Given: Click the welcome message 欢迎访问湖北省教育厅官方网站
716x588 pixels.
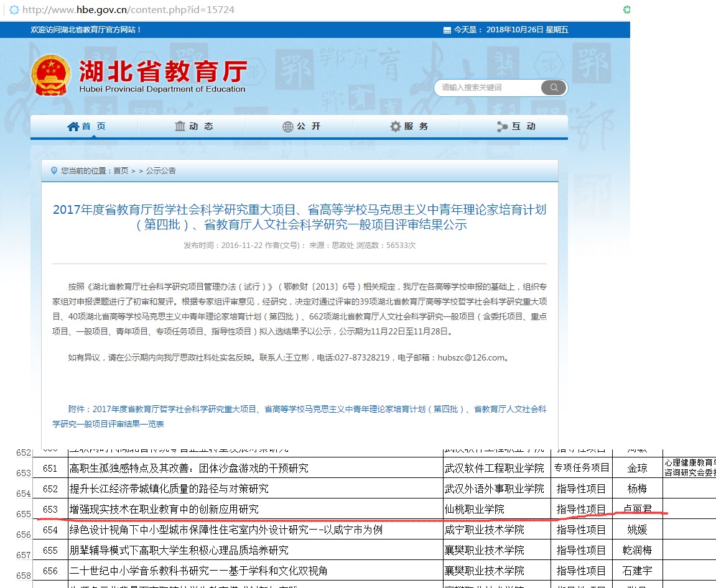Looking at the screenshot, I should [86, 30].
